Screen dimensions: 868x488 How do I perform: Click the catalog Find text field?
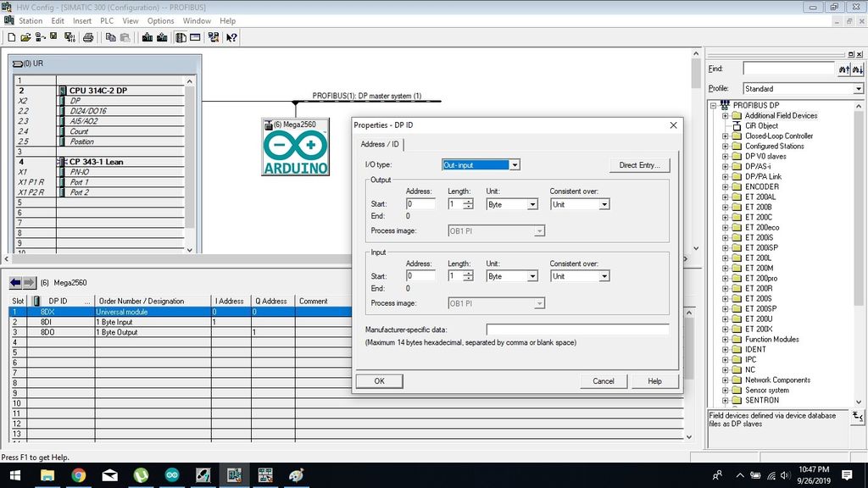click(789, 69)
